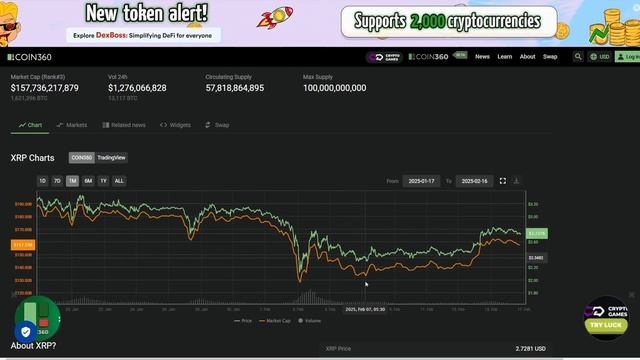Click the market cap value $157,736,217,879
The image size is (640, 360).
pyautogui.click(x=44, y=88)
